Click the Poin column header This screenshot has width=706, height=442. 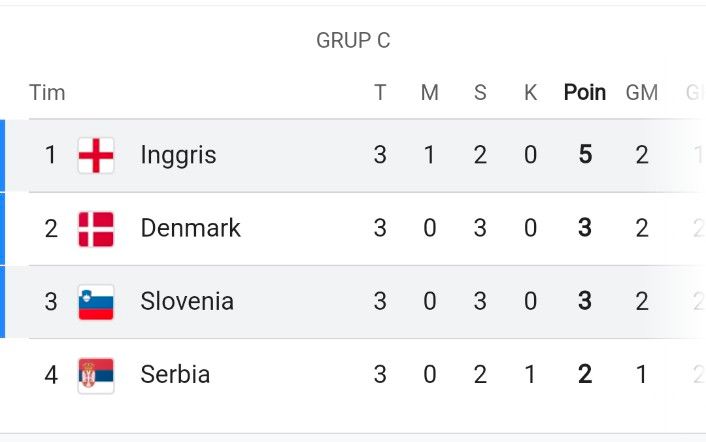[584, 93]
